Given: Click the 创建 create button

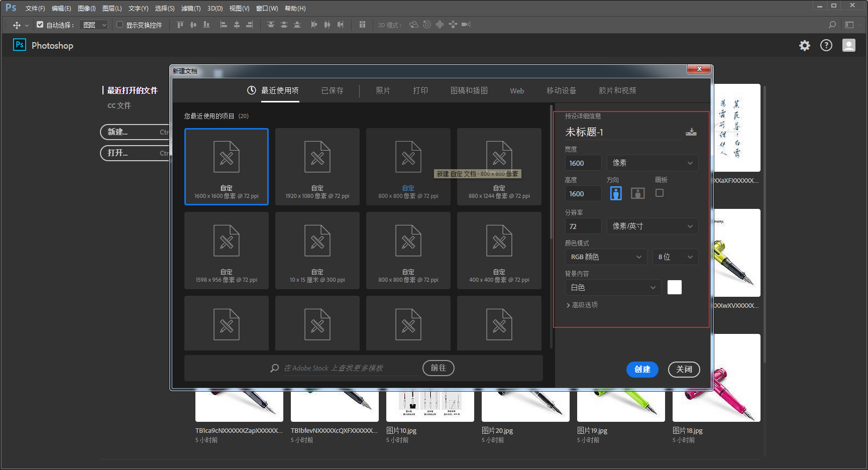Looking at the screenshot, I should (x=642, y=370).
